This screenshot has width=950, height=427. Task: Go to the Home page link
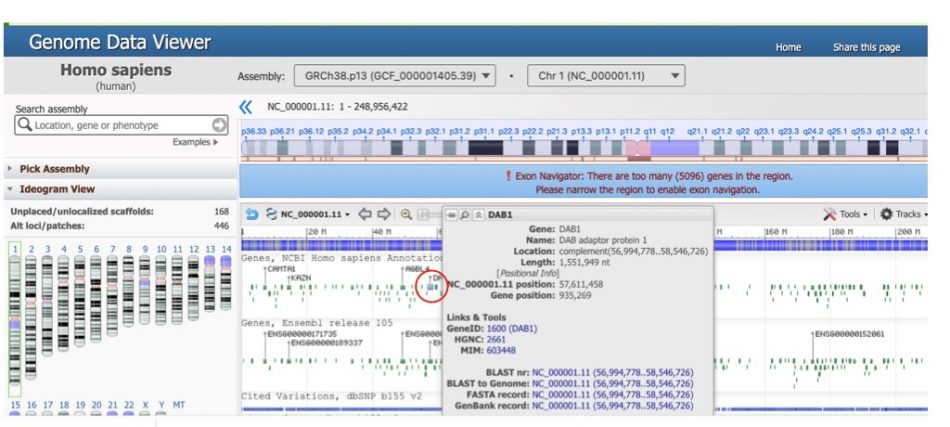click(x=788, y=47)
